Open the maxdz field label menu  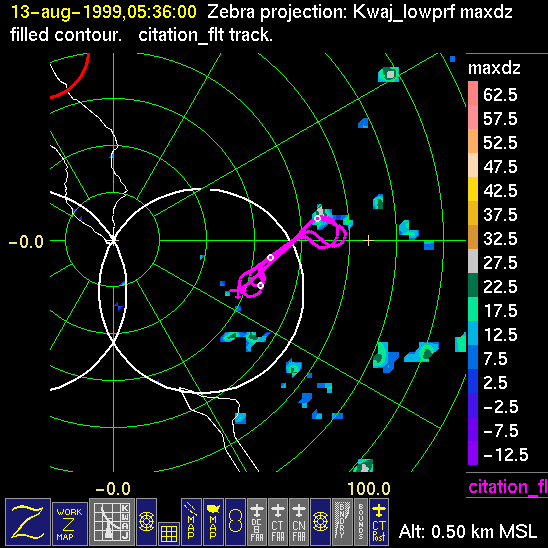(x=494, y=68)
